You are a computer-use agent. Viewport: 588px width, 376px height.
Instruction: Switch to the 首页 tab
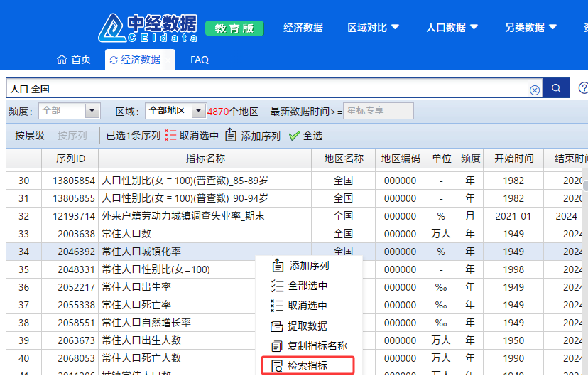tap(74, 60)
